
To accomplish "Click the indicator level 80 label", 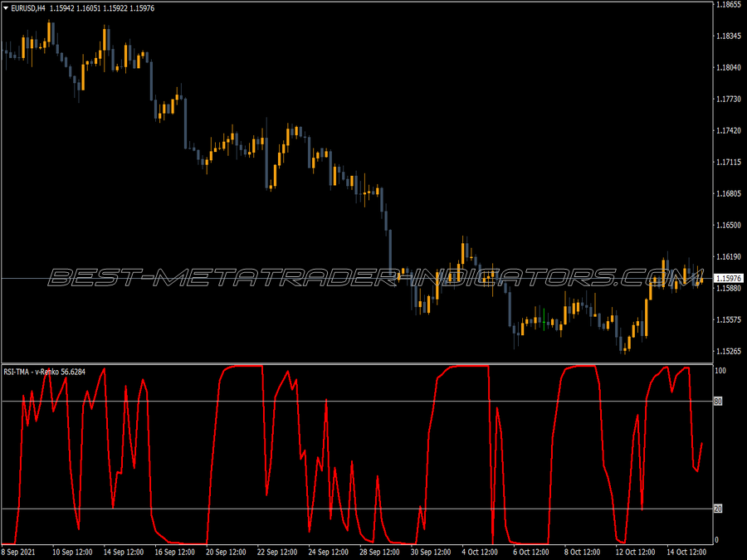I will click(718, 402).
